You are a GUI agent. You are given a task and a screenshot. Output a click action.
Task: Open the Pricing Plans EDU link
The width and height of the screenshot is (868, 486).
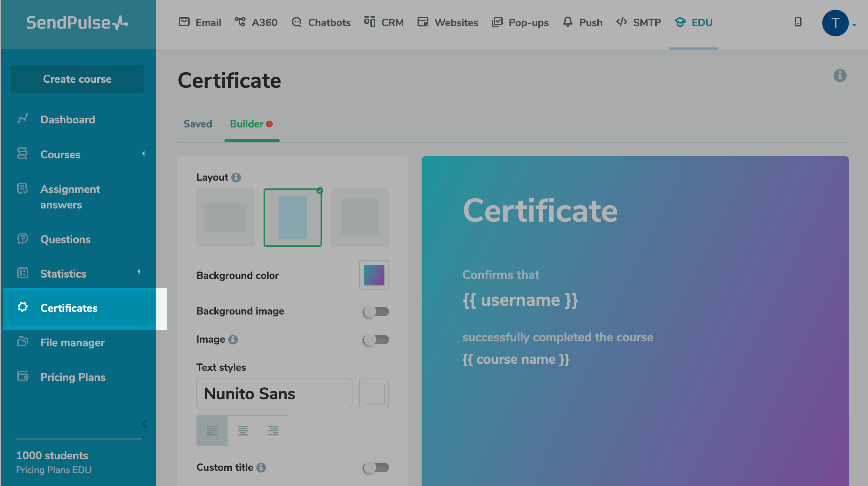pyautogui.click(x=54, y=470)
